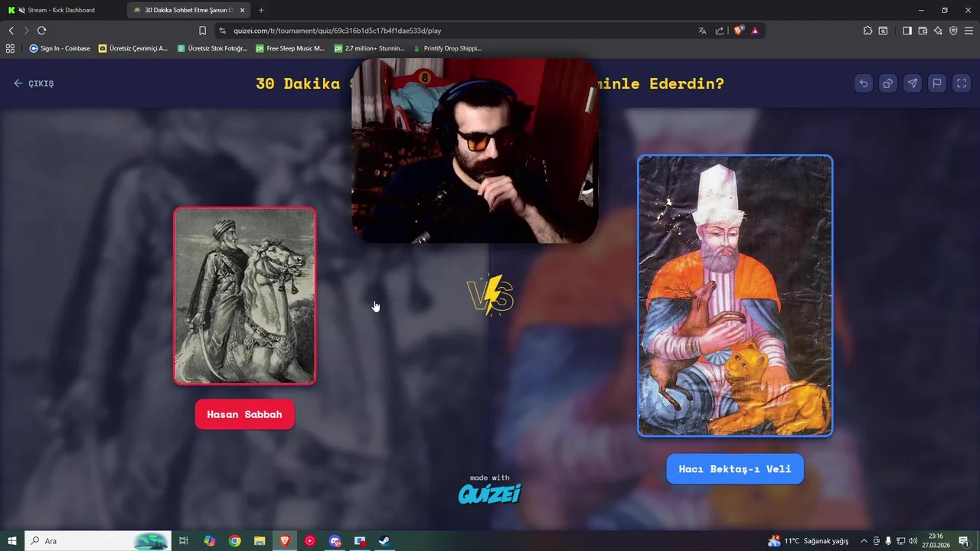980x551 pixels.
Task: Open YouTube Music taskbar icon
Action: point(310,541)
